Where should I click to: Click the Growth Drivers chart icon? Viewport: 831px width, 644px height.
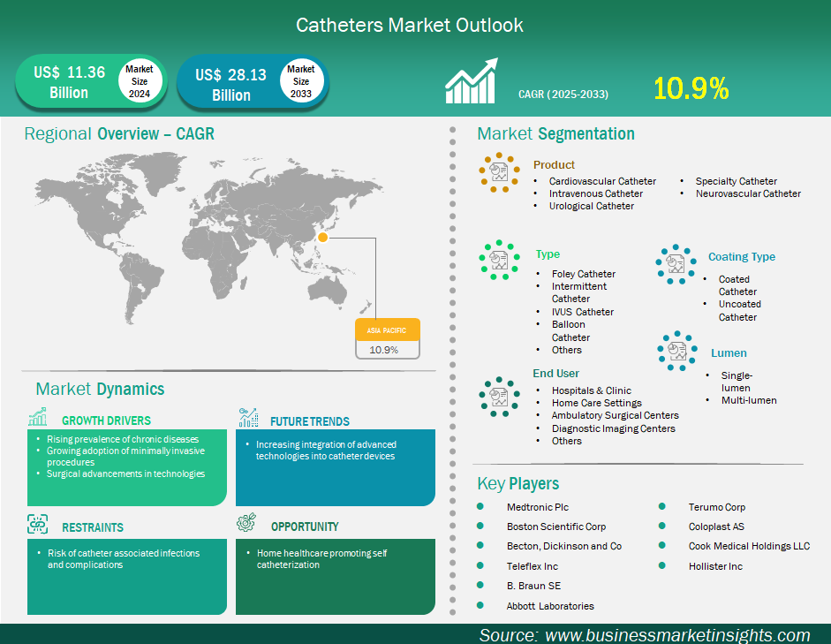(x=38, y=418)
